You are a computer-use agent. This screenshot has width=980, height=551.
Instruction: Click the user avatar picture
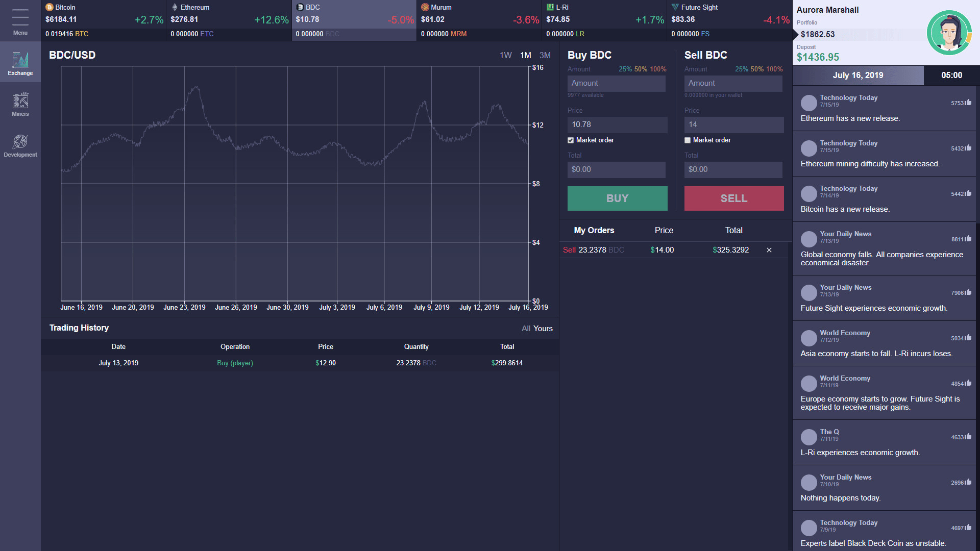[949, 33]
